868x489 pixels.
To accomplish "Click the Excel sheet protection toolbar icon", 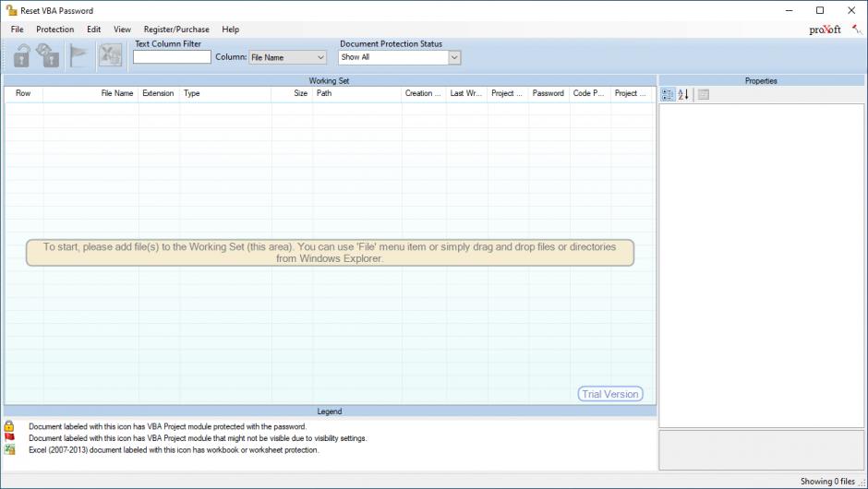I will (110, 56).
